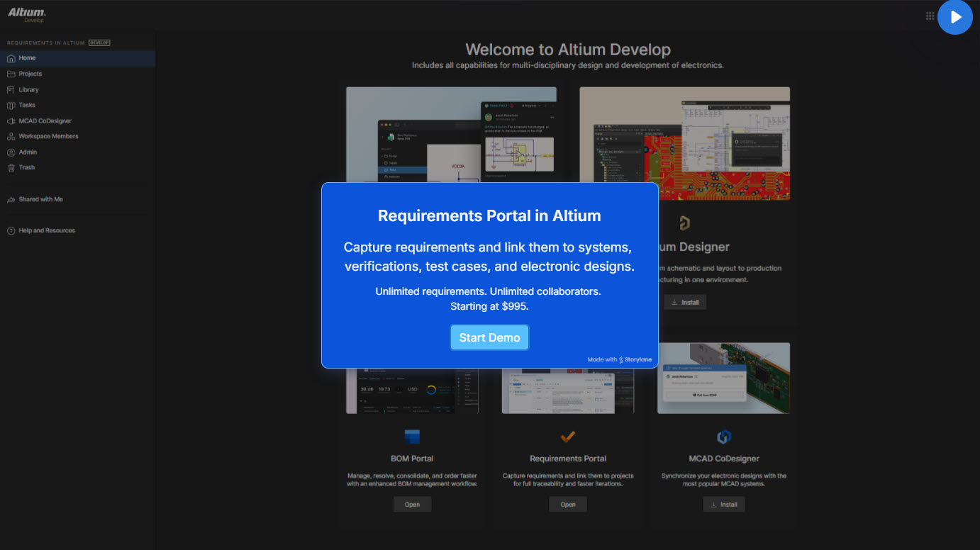Click the Home icon in sidebar
The width and height of the screenshot is (980, 550).
coord(11,58)
